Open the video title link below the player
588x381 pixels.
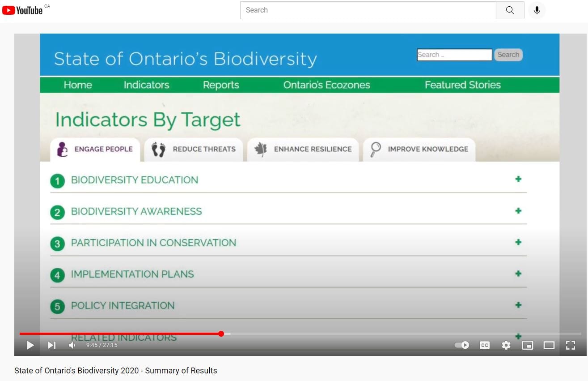click(115, 371)
